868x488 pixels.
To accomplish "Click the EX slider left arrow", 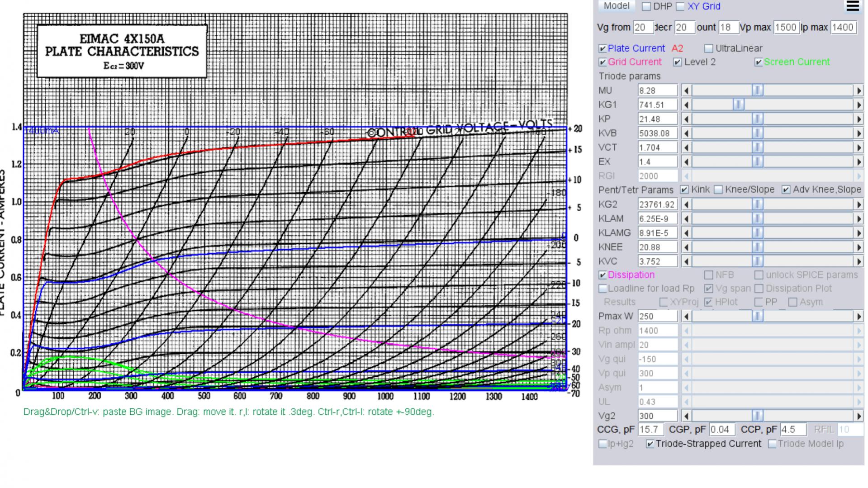I will (686, 162).
